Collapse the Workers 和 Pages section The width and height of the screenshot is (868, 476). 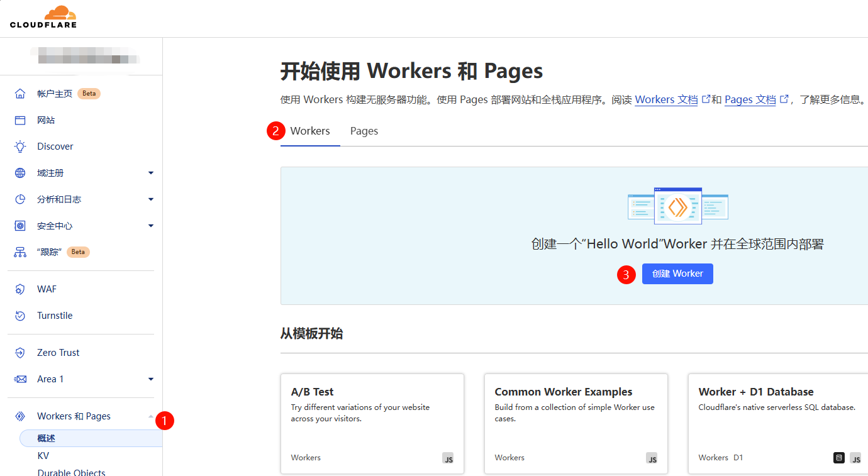pyautogui.click(x=150, y=416)
